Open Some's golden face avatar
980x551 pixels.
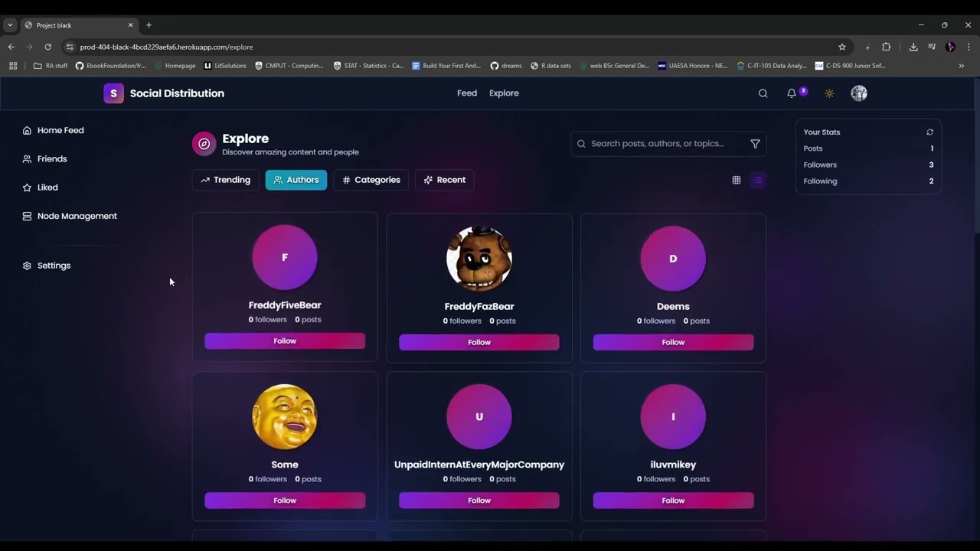tap(285, 416)
